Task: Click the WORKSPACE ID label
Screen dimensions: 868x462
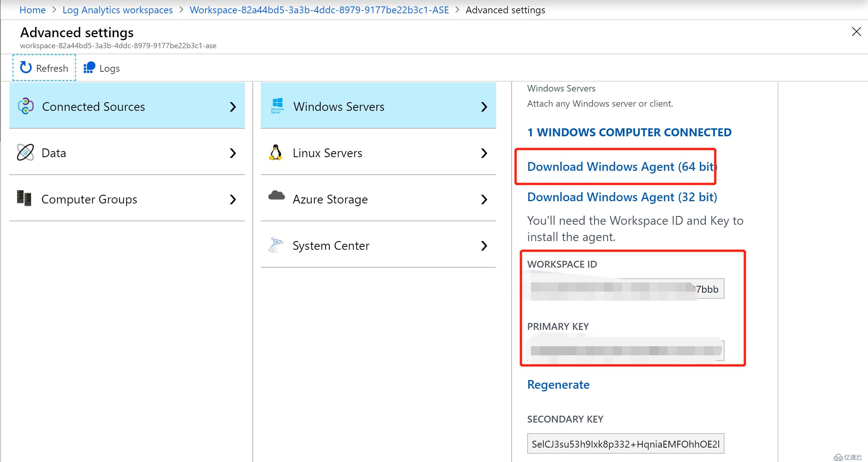Action: (562, 264)
